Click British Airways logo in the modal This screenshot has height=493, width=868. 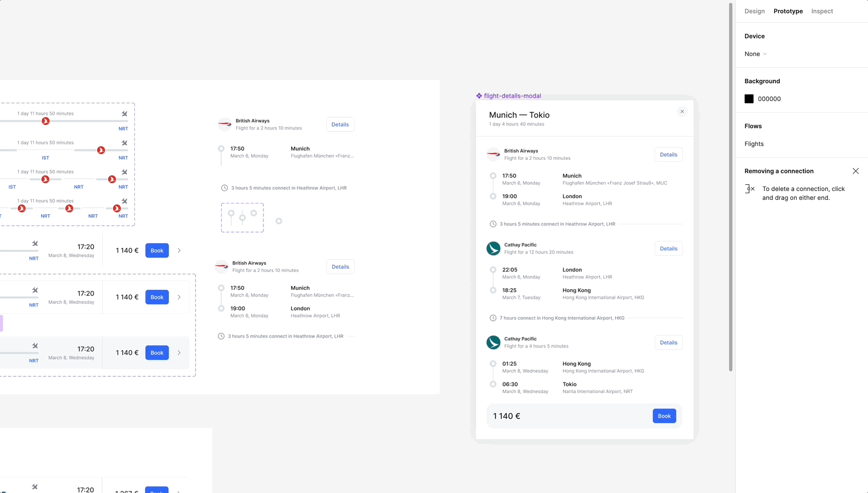(493, 154)
